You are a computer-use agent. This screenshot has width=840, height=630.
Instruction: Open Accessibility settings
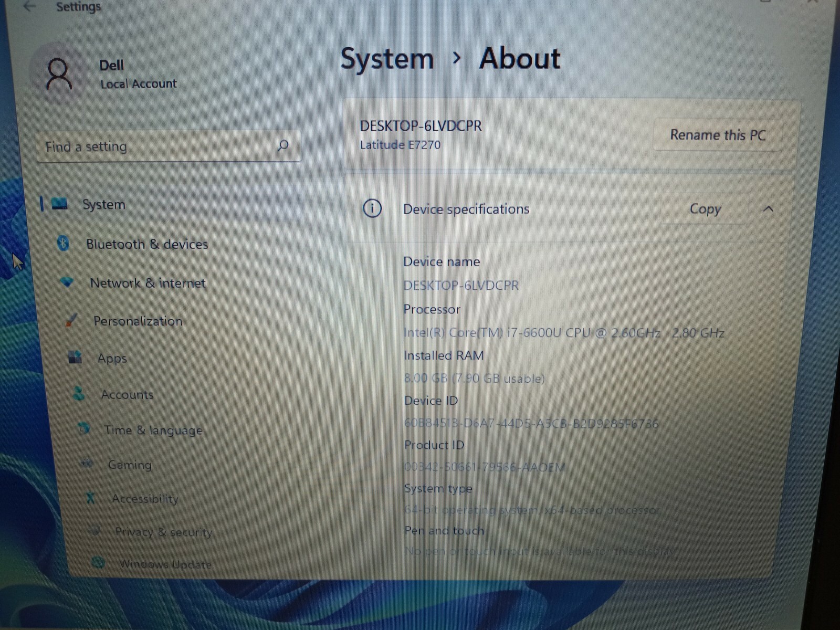[145, 498]
